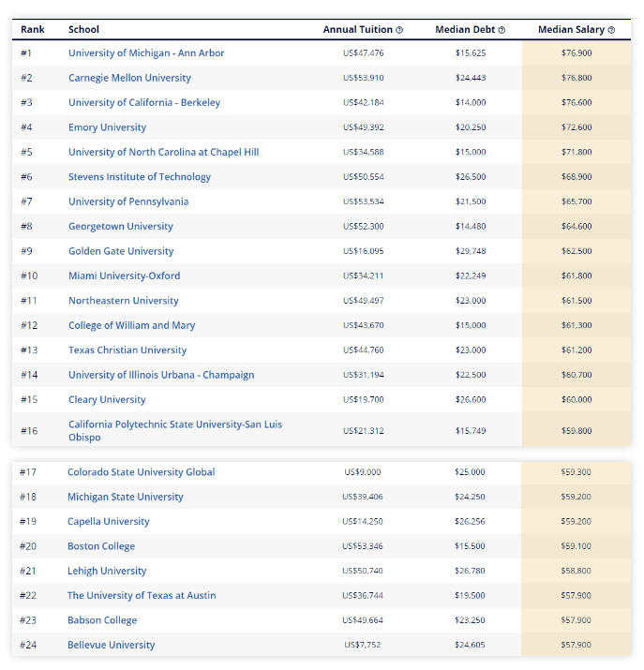Click the Median Salary column header
Image resolution: width=644 pixels, height=670 pixels.
pos(572,29)
